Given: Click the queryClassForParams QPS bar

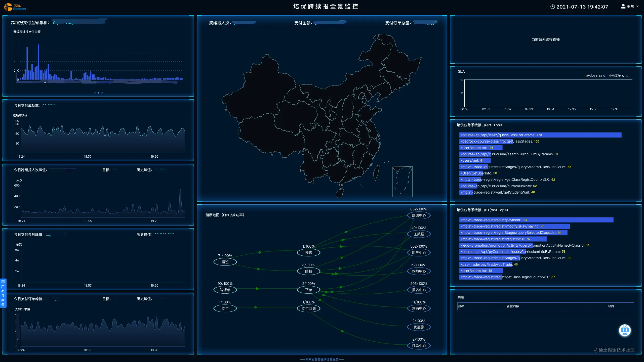Looking at the screenshot, I should coord(540,135).
